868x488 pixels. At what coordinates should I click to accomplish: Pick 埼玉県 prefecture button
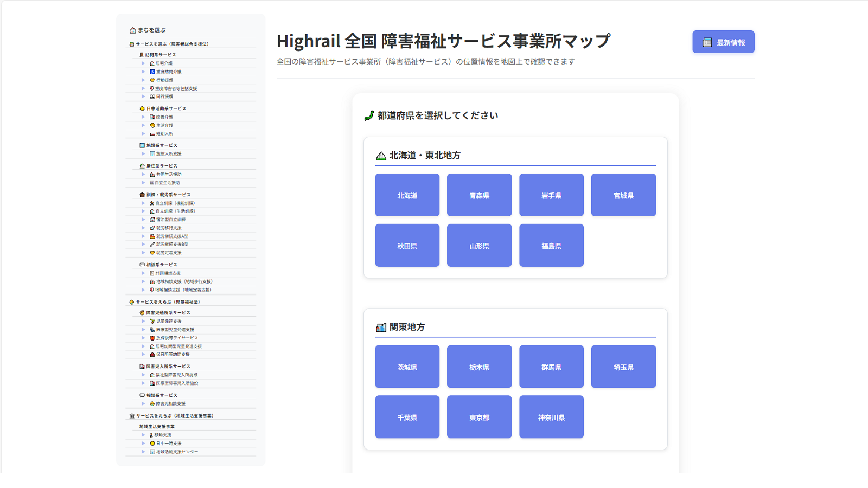tap(623, 367)
